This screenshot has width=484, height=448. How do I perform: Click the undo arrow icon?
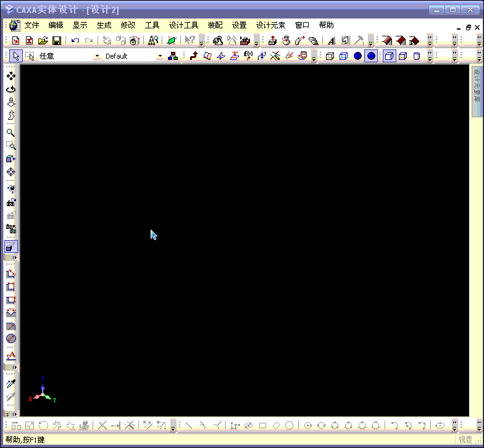[75, 41]
